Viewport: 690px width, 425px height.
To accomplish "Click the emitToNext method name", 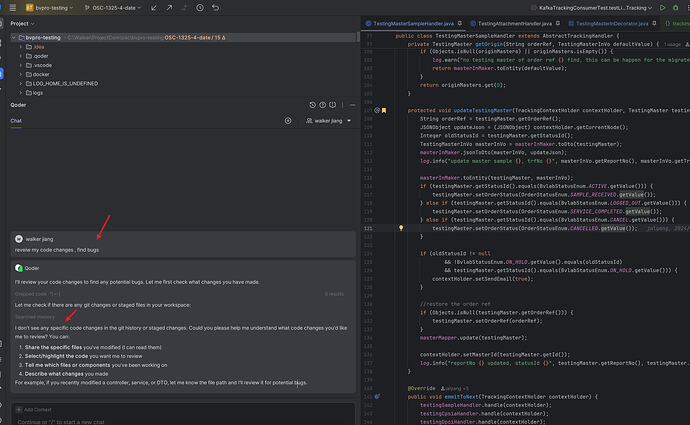I will tap(460, 396).
